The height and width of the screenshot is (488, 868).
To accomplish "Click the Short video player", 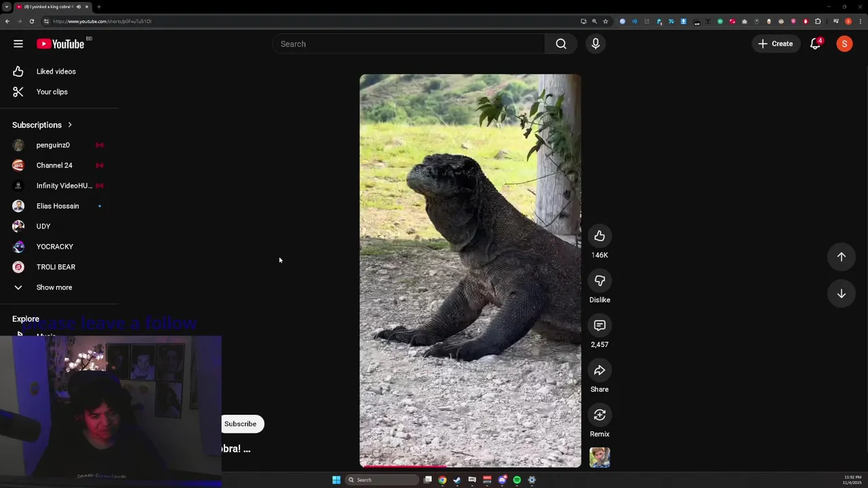I will point(470,270).
